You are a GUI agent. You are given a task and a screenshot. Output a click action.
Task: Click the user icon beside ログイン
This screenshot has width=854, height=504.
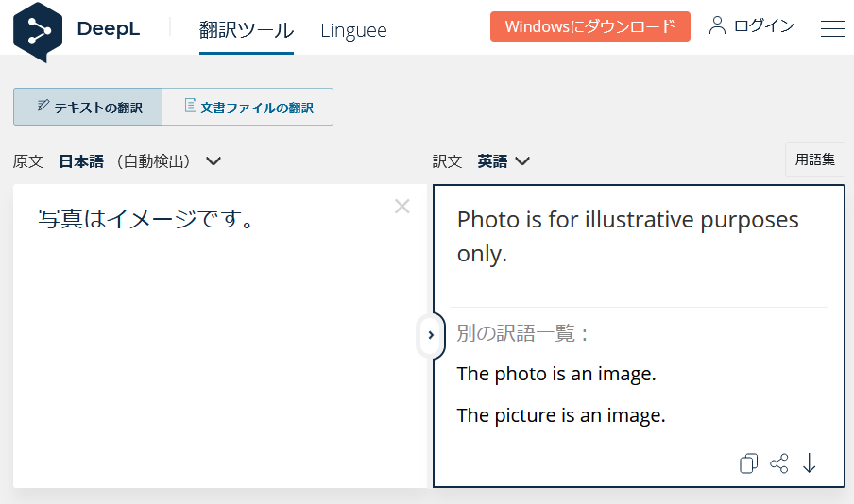[x=718, y=25]
